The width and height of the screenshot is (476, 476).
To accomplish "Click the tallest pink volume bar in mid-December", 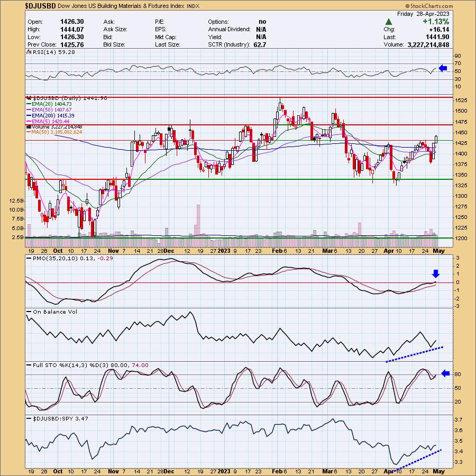I will tap(198, 226).
